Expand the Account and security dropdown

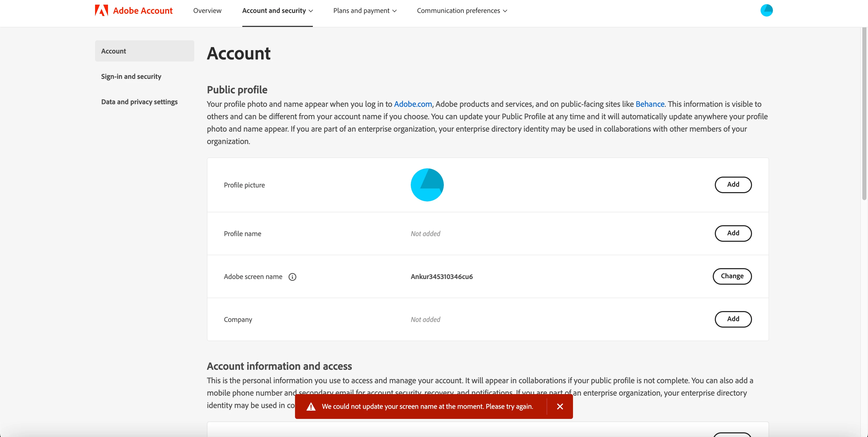pos(277,10)
